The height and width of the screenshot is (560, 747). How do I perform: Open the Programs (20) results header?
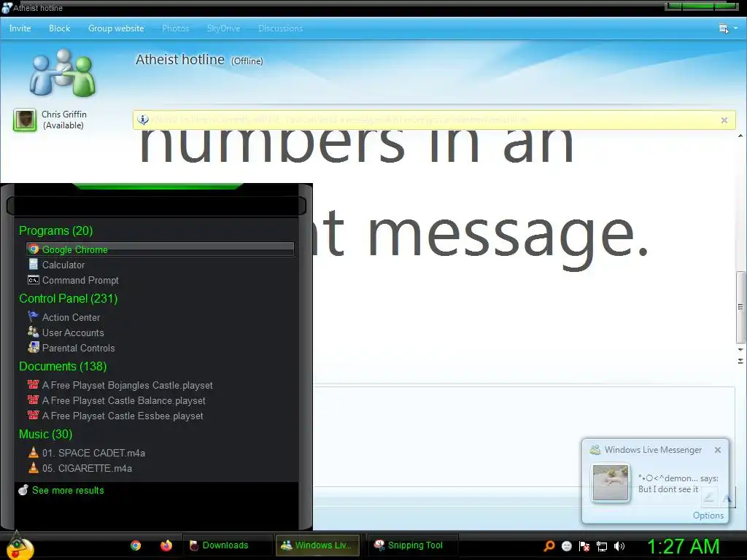click(x=55, y=230)
